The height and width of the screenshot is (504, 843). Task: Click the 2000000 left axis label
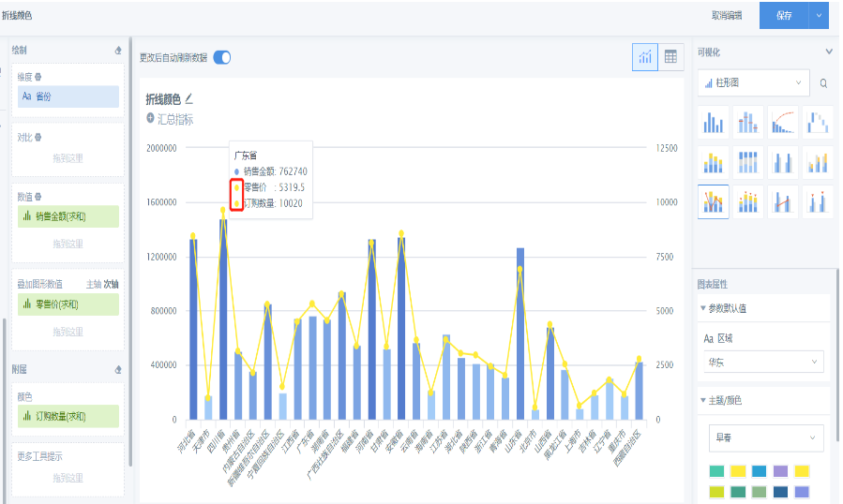pos(161,148)
